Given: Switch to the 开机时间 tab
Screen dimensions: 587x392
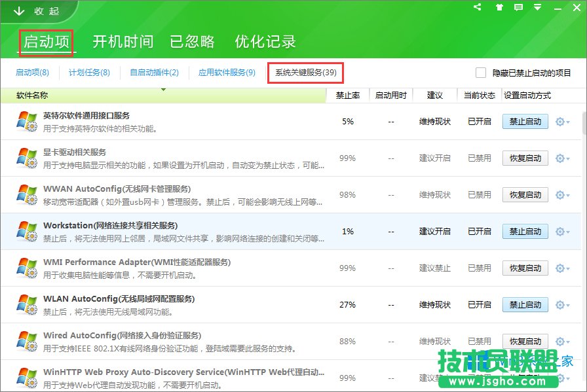Looking at the screenshot, I should pos(123,42).
